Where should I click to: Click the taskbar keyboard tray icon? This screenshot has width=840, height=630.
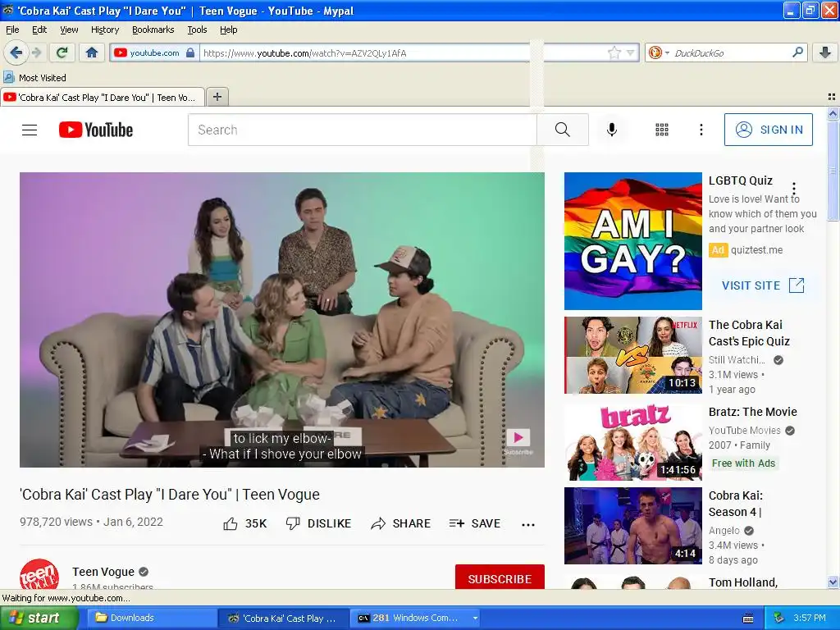(x=748, y=619)
